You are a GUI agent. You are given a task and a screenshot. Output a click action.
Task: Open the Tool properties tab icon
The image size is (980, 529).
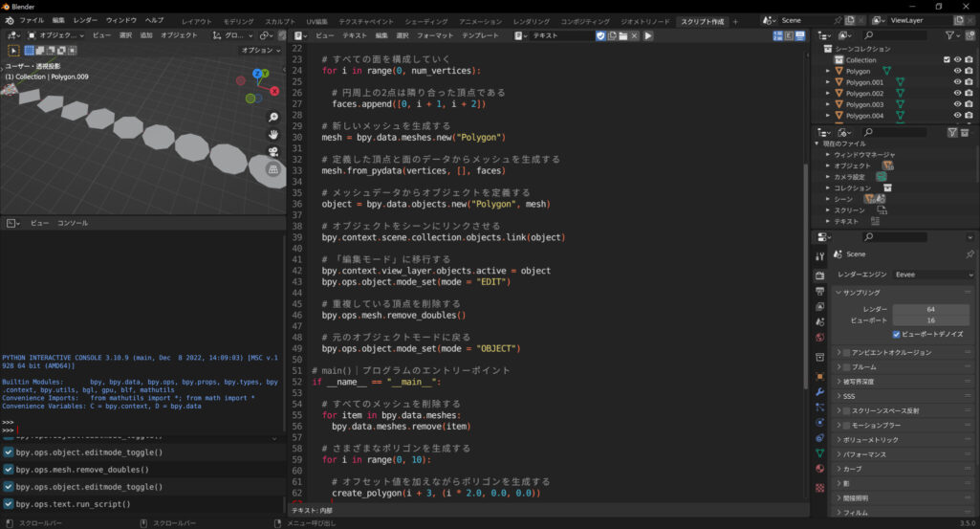pyautogui.click(x=820, y=256)
